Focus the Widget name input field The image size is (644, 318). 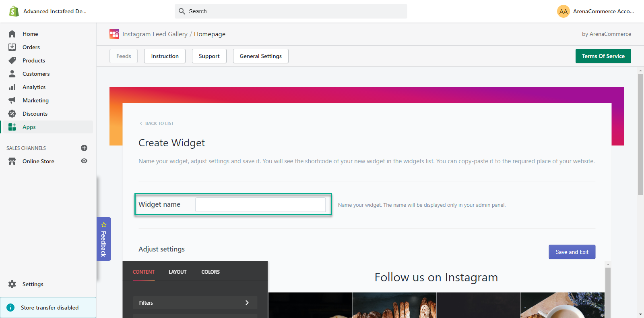[x=260, y=205]
